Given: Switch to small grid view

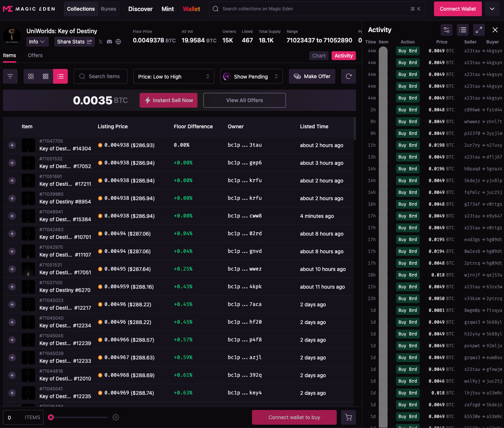Looking at the screenshot, I should 46,76.
